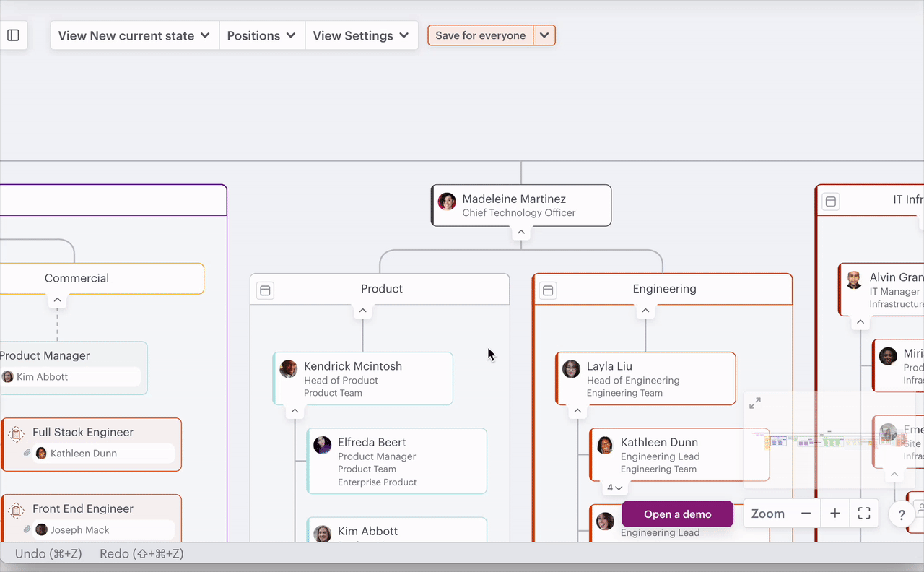Zoom out with the minus button
This screenshot has height=572, width=924.
pos(806,513)
